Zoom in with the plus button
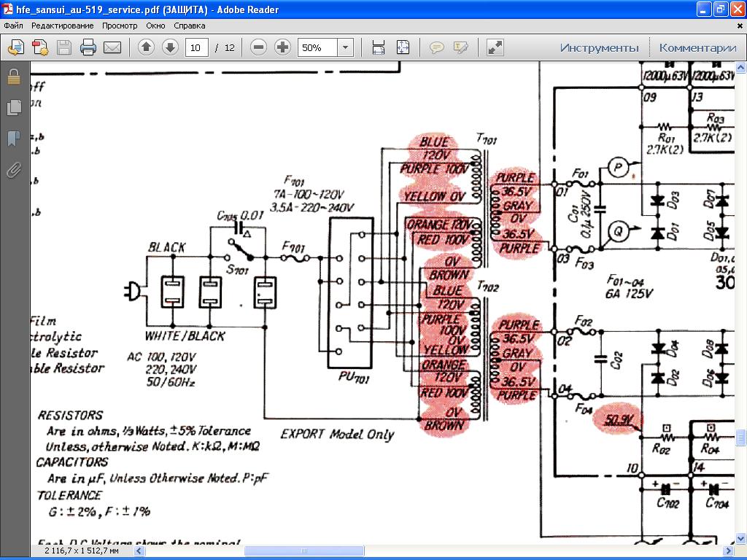Viewport: 747px width, 560px height. point(282,48)
